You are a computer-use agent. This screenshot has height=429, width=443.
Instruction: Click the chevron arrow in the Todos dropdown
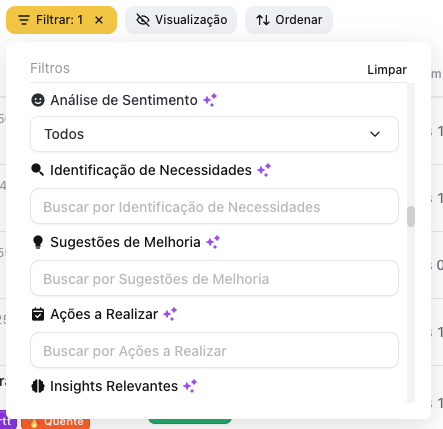pyautogui.click(x=375, y=134)
